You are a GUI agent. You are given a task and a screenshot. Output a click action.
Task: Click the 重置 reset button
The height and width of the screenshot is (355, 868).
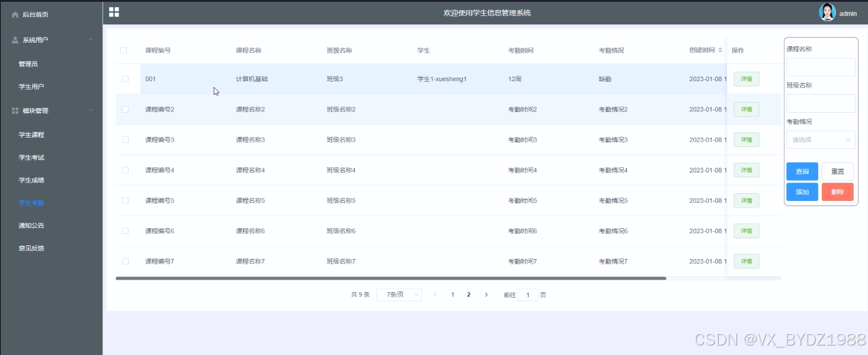coord(838,171)
